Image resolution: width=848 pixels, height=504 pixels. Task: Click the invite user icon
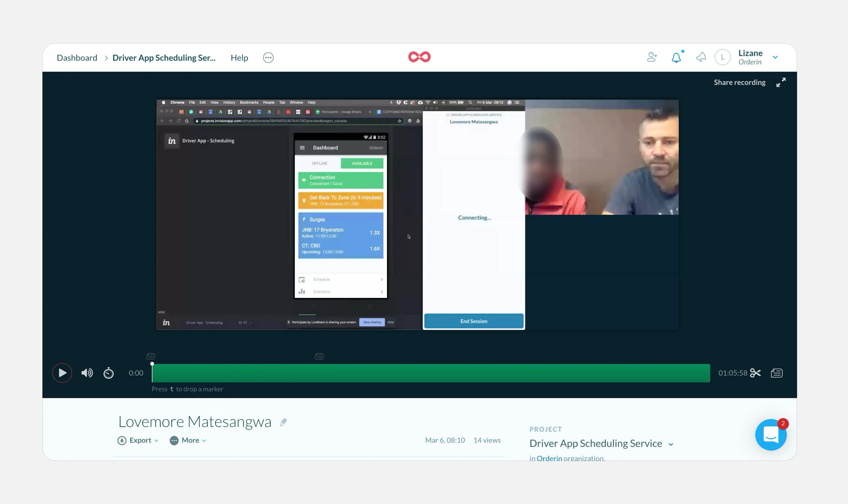coord(652,57)
